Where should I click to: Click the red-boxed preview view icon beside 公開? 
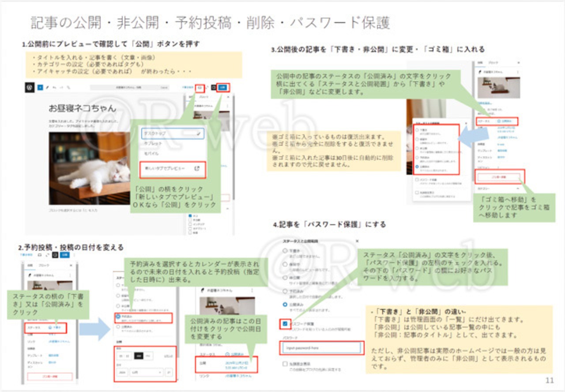pos(200,87)
